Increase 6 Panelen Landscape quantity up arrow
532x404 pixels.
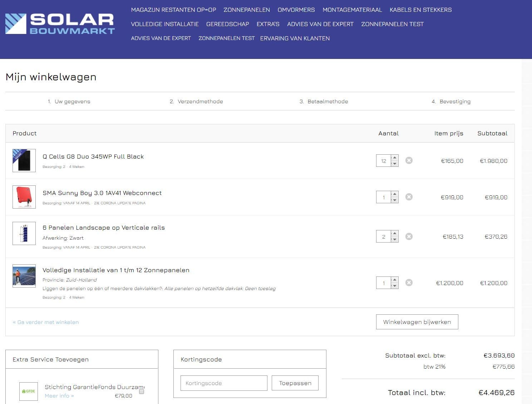coord(395,234)
